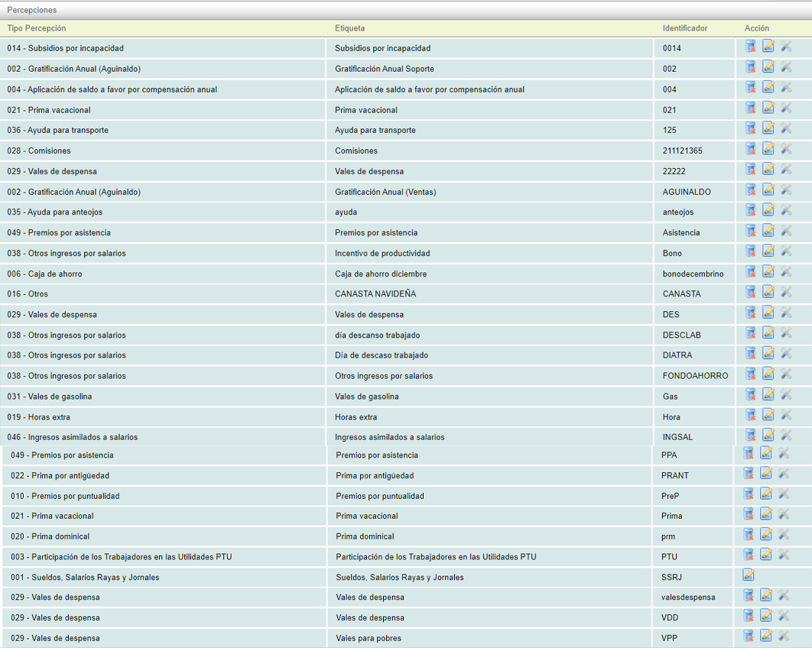The height and width of the screenshot is (648, 812).
Task: Click the Etiqueta column header
Action: tap(349, 28)
